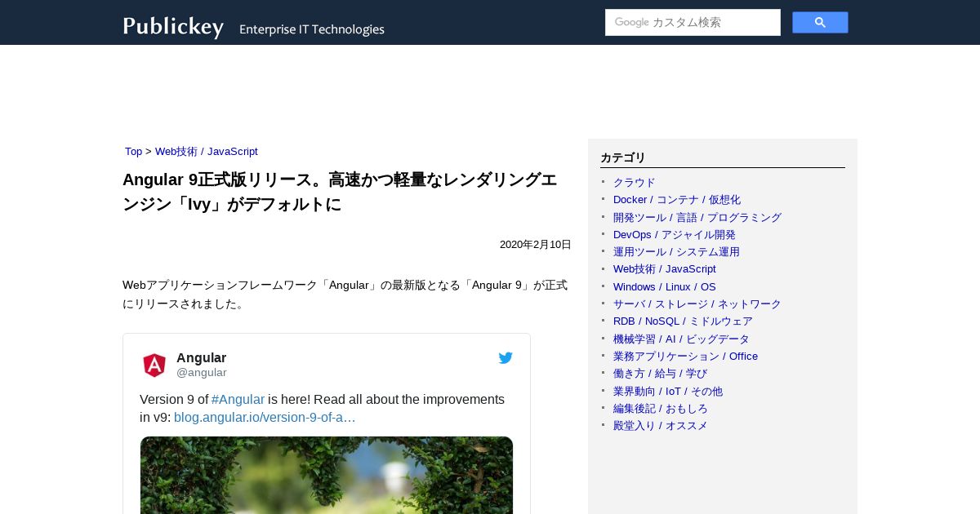Click the ivy leaves tweet image
This screenshot has height=514, width=980.
pos(327,475)
